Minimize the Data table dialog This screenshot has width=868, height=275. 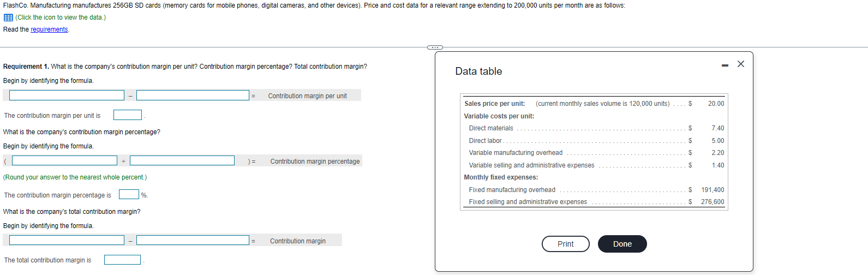tap(725, 65)
